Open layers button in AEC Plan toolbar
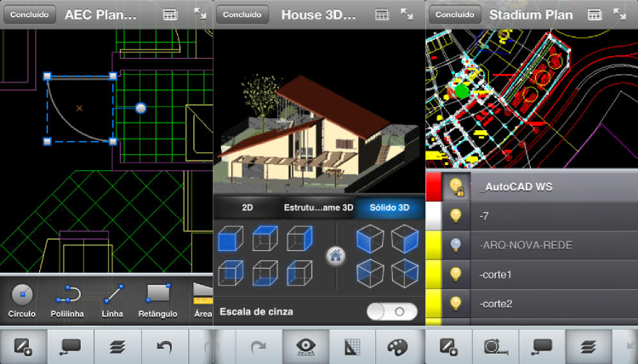 (x=117, y=347)
